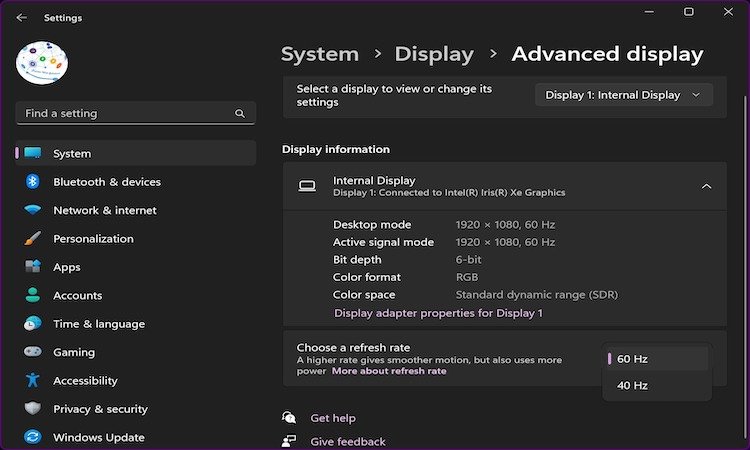The width and height of the screenshot is (750, 450).
Task: Click the Gaming controller icon
Action: tap(33, 351)
